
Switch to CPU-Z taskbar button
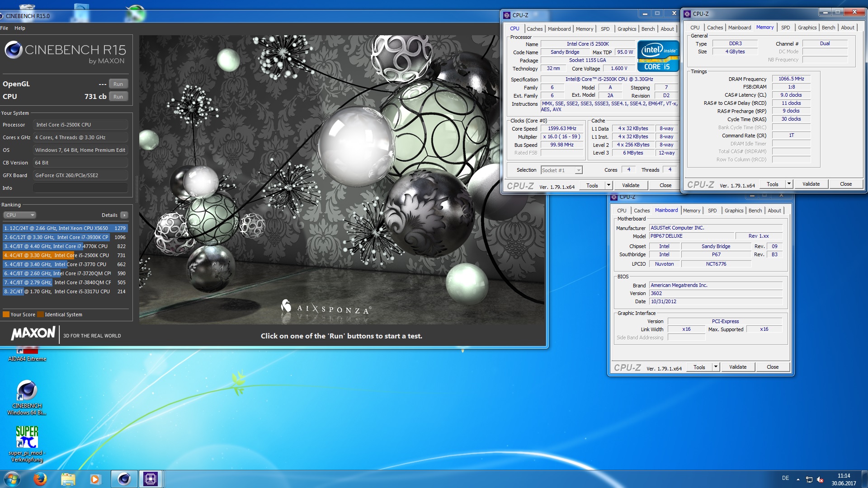point(151,479)
